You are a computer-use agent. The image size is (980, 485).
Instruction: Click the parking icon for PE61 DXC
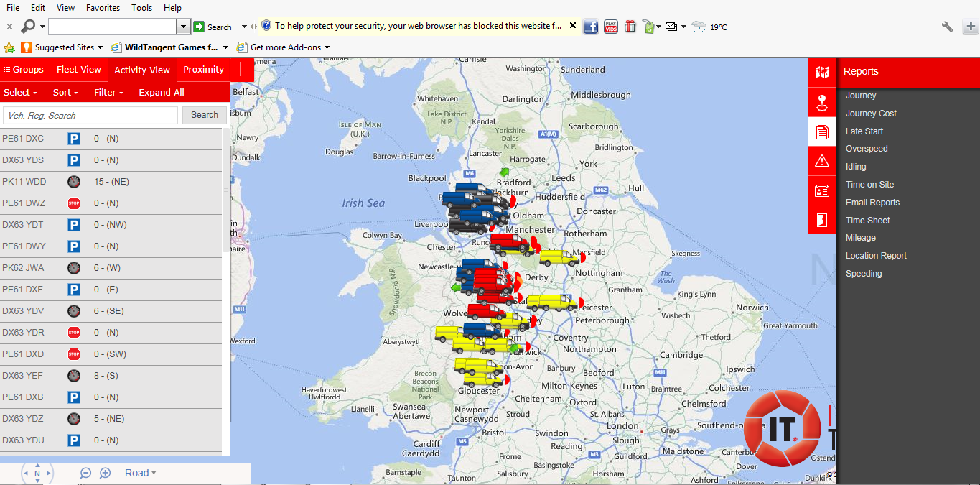(74, 139)
